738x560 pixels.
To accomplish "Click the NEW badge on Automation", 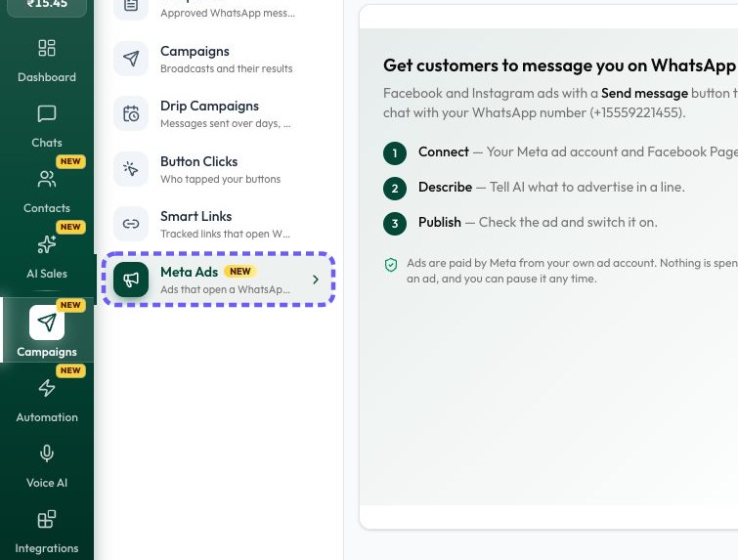I will [70, 370].
